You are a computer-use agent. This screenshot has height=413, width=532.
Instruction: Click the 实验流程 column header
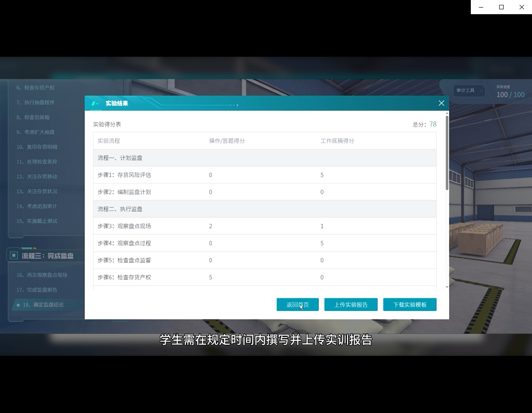click(109, 141)
